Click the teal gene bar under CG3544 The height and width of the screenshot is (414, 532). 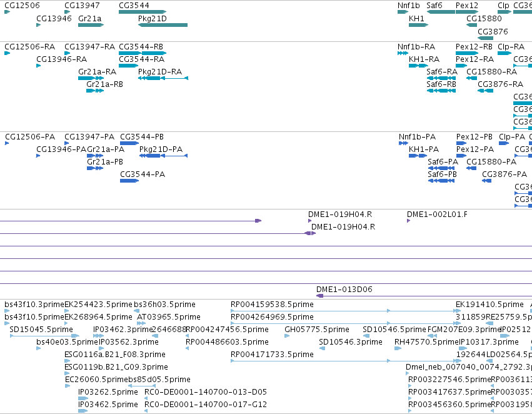click(143, 12)
